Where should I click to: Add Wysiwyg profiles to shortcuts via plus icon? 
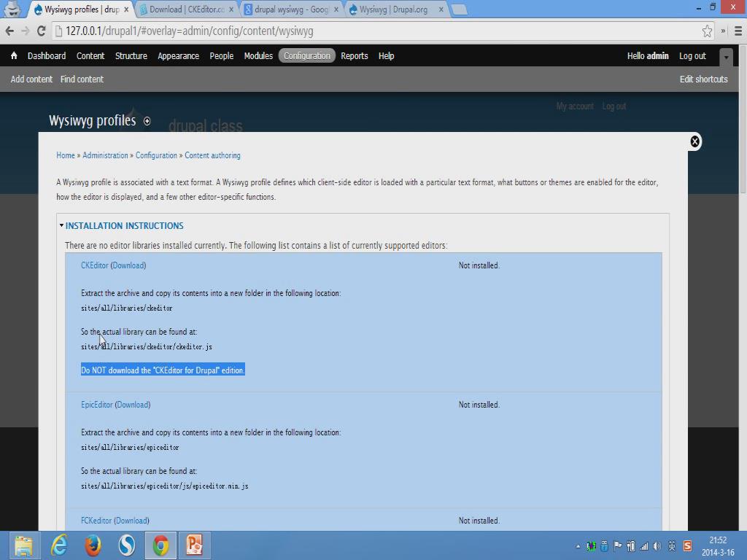click(x=147, y=121)
